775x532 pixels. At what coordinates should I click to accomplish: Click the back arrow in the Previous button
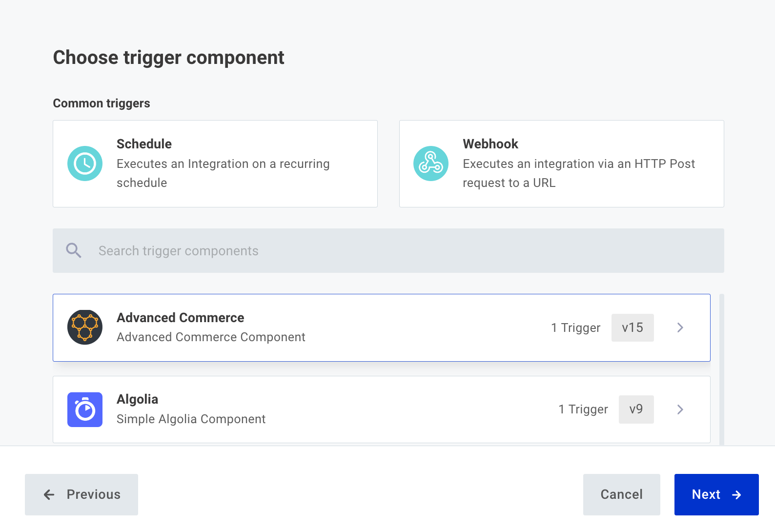pyautogui.click(x=49, y=494)
